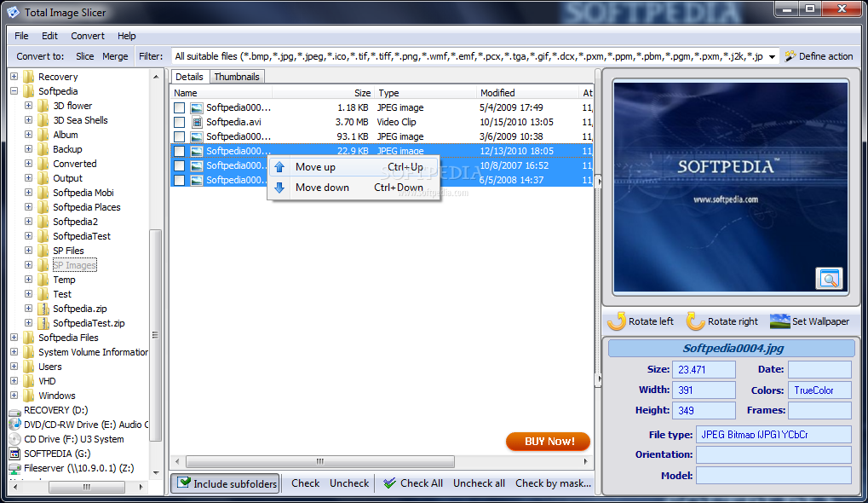The height and width of the screenshot is (503, 868).
Task: Click the 93.1 KB JPEG image file icon
Action: tap(197, 136)
